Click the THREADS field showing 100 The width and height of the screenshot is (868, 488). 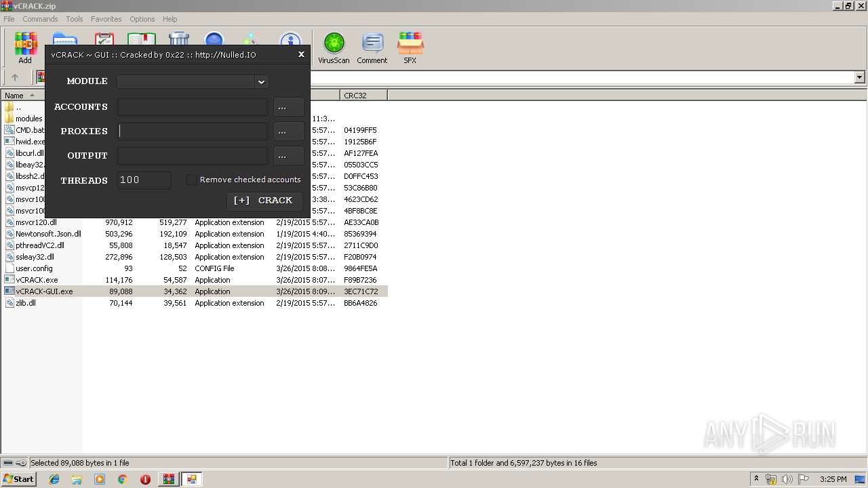click(x=144, y=180)
